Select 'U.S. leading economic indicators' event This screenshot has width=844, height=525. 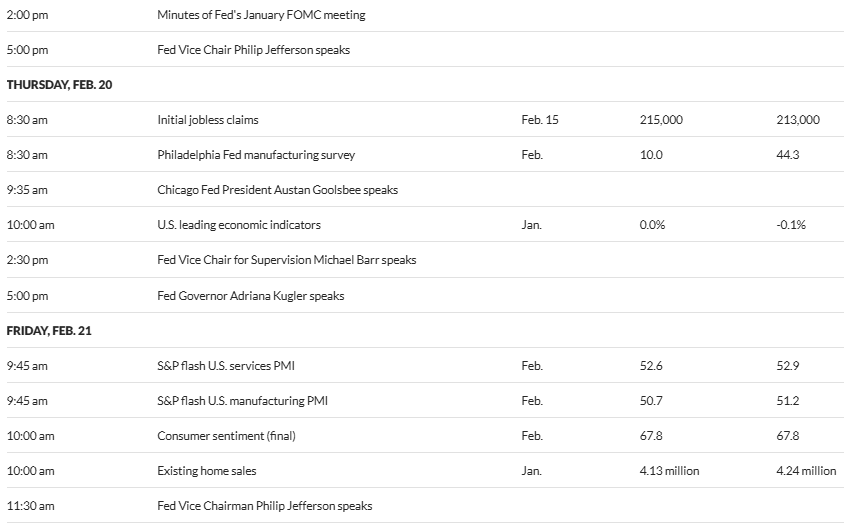239,225
